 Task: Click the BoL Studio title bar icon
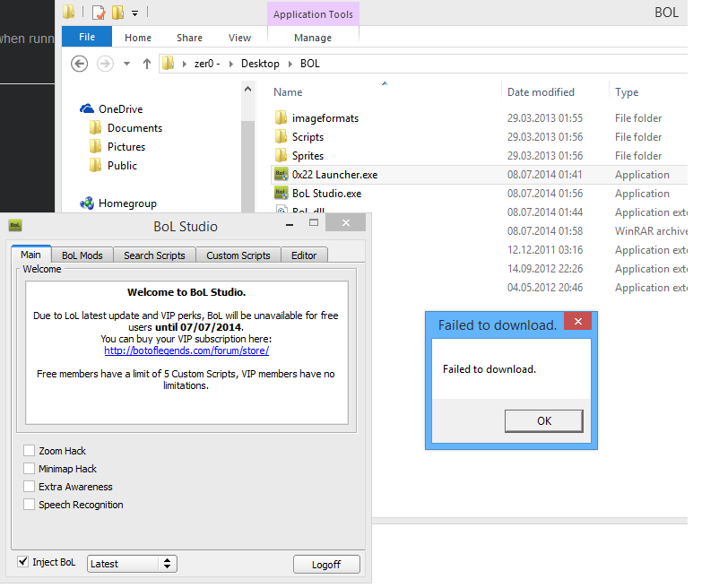click(x=15, y=226)
